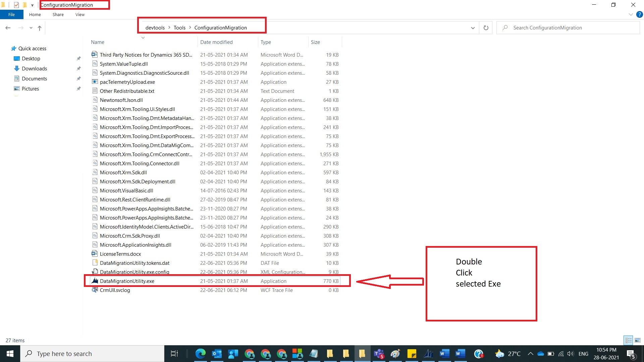Launch pacTelemetryUpload.exe
Image resolution: width=644 pixels, height=362 pixels.
tap(127, 82)
